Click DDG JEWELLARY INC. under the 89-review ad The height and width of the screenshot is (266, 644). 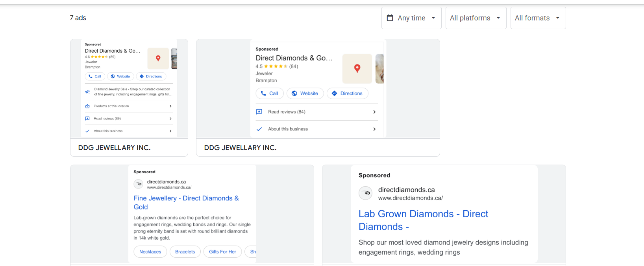point(114,148)
